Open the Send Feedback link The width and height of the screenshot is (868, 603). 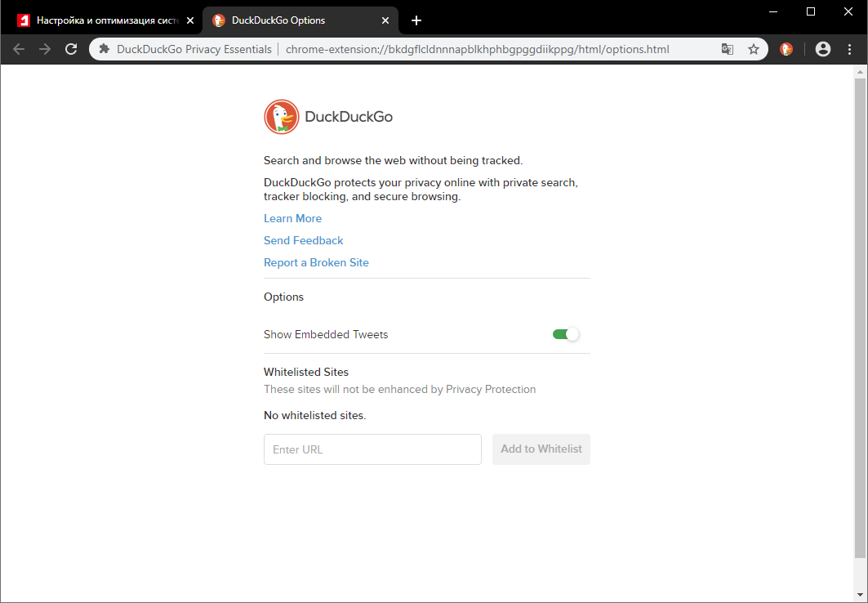click(304, 241)
